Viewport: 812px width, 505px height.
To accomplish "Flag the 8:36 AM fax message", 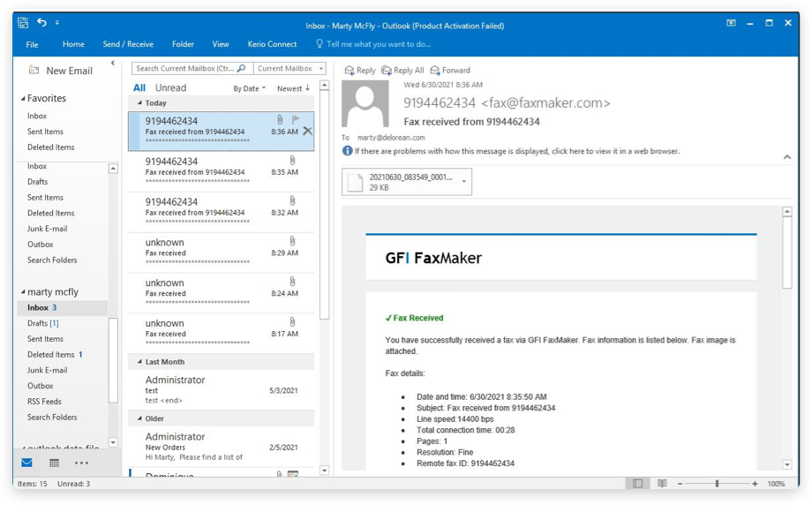I will click(296, 120).
